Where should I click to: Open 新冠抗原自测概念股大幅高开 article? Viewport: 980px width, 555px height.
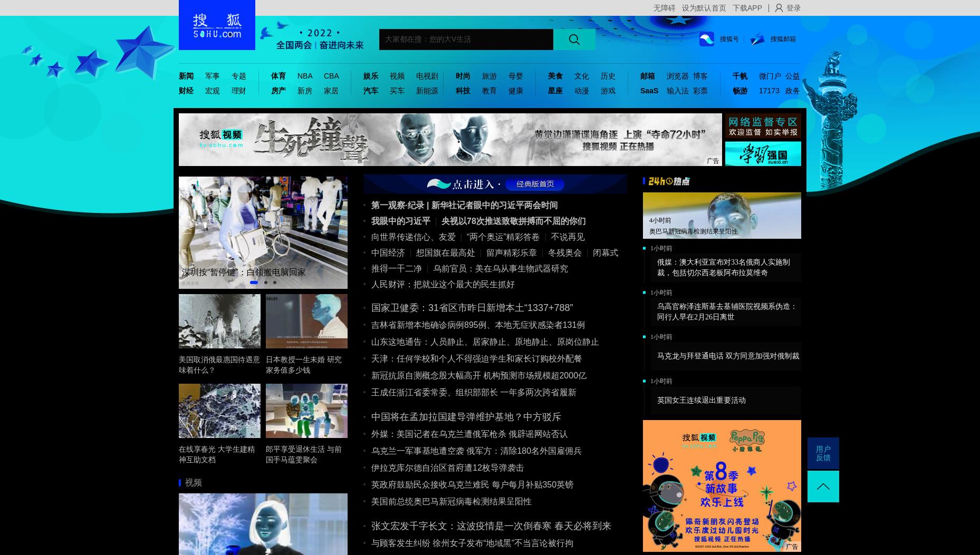[x=479, y=376]
